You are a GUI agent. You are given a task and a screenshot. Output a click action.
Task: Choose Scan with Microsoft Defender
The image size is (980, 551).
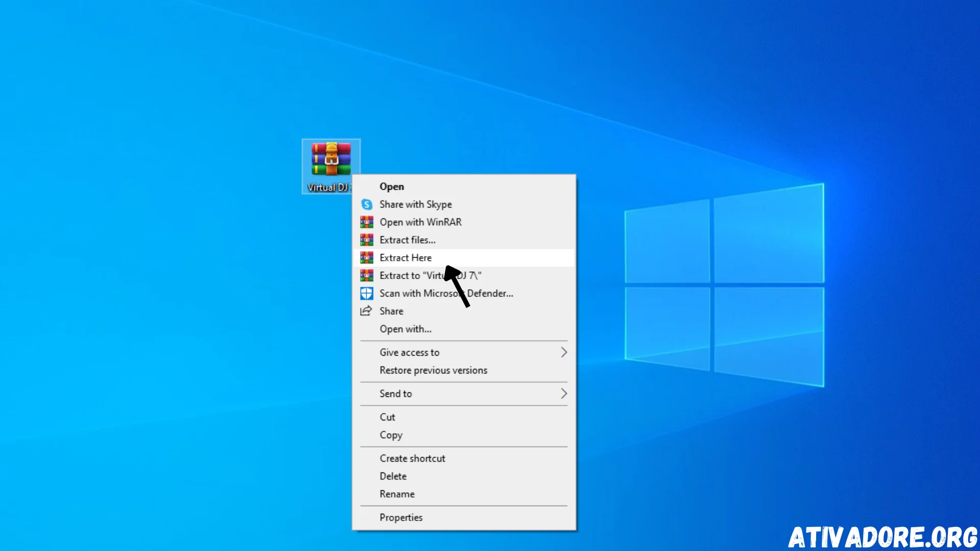(463, 293)
